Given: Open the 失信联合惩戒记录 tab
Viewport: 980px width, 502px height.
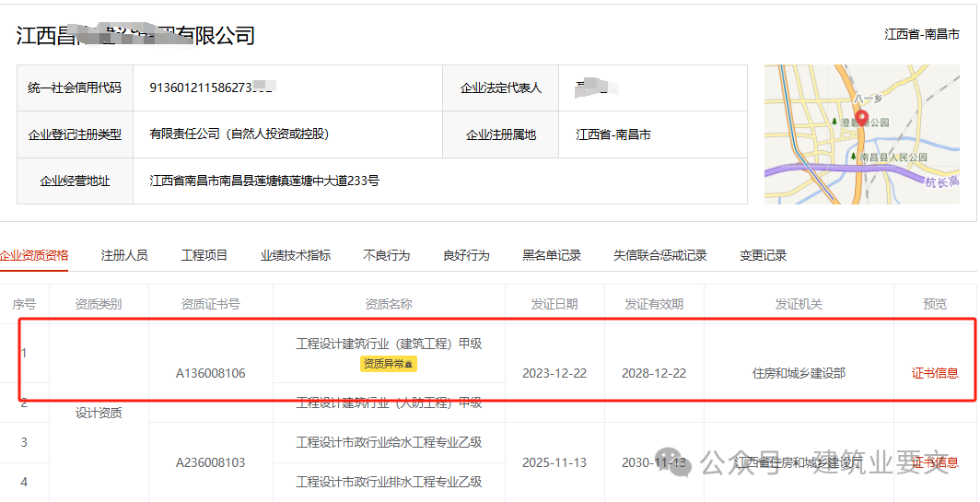Looking at the screenshot, I should [660, 255].
